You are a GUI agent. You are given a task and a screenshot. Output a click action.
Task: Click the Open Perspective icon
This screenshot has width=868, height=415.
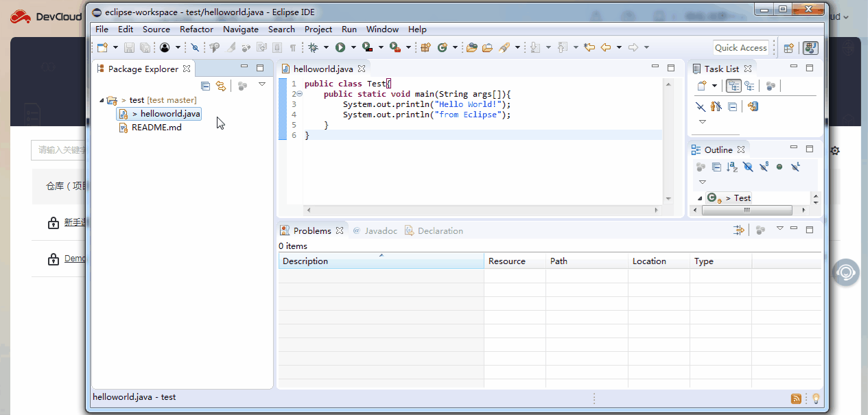click(788, 48)
